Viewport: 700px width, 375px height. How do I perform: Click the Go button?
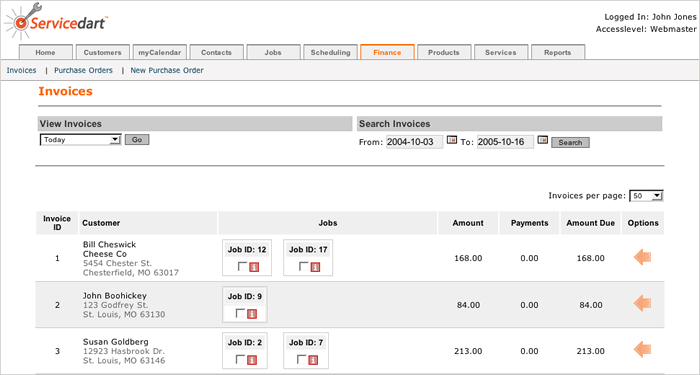[x=137, y=140]
